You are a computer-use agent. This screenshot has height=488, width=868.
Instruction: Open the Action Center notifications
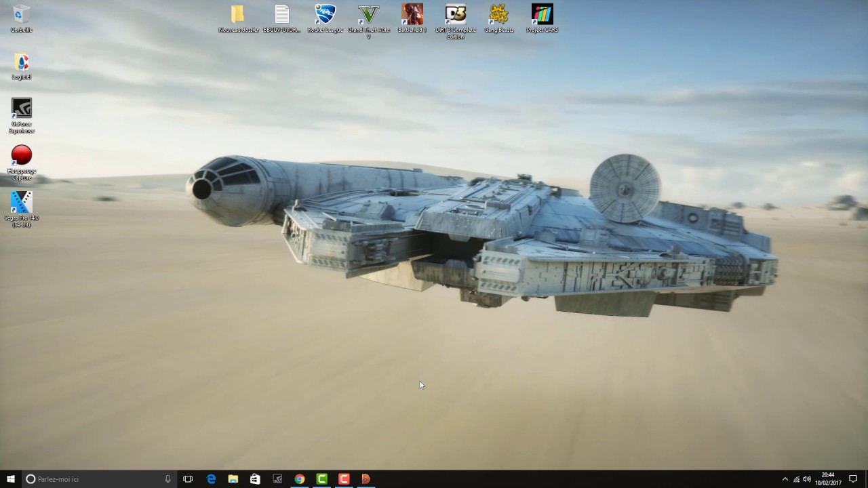(853, 479)
